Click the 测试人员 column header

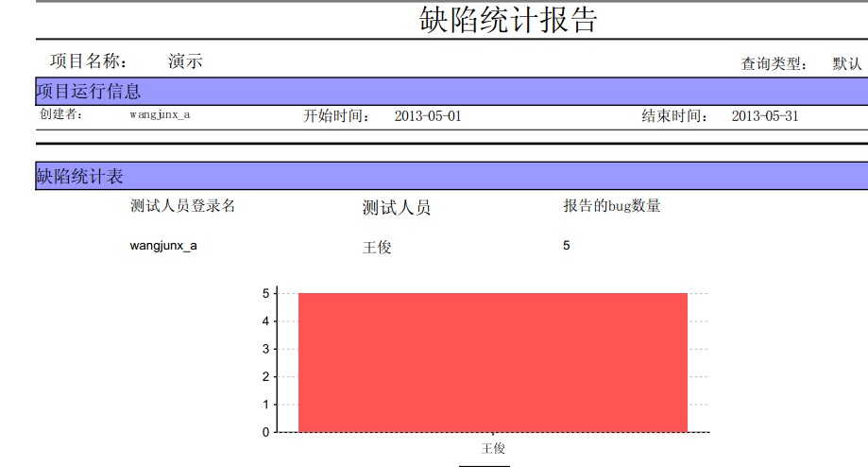pos(397,208)
